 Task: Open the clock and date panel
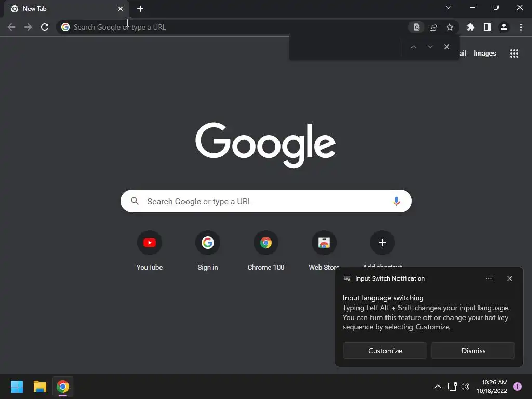pyautogui.click(x=492, y=387)
